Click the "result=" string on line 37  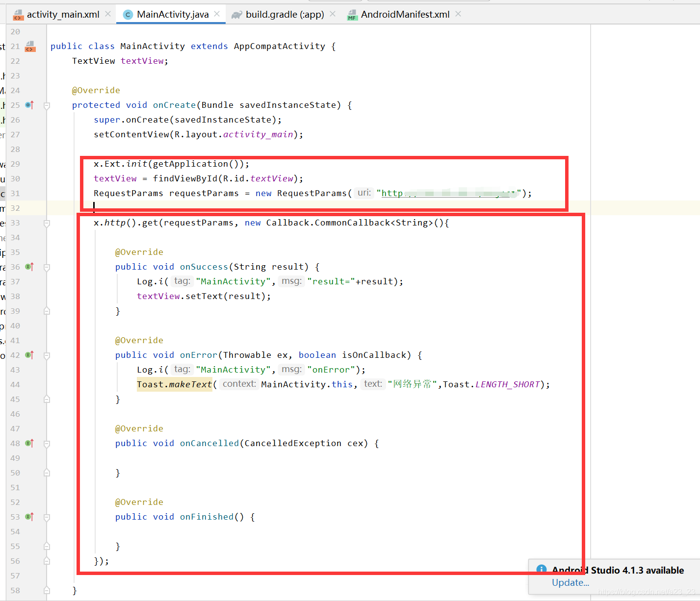coord(331,281)
